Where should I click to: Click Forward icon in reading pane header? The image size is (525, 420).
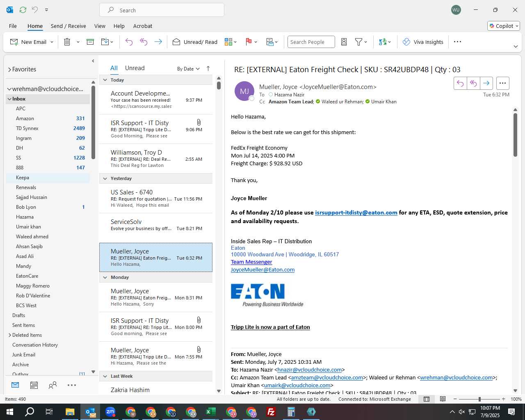pos(486,83)
